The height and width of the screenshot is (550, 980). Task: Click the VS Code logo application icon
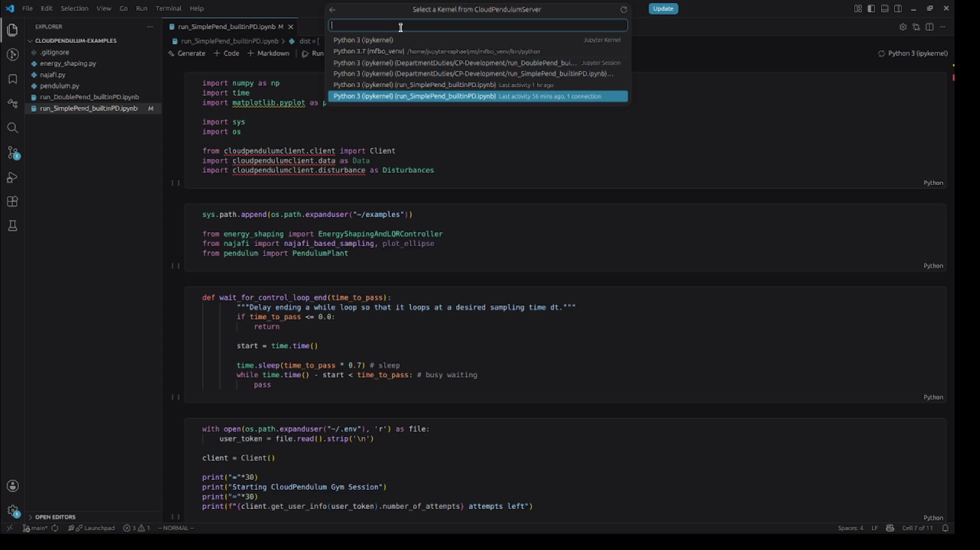point(10,8)
